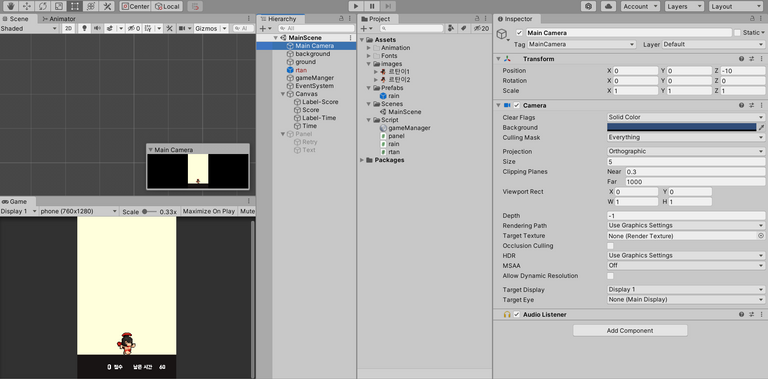Toggle the Center pivot mode button
768x379 pixels.
135,6
